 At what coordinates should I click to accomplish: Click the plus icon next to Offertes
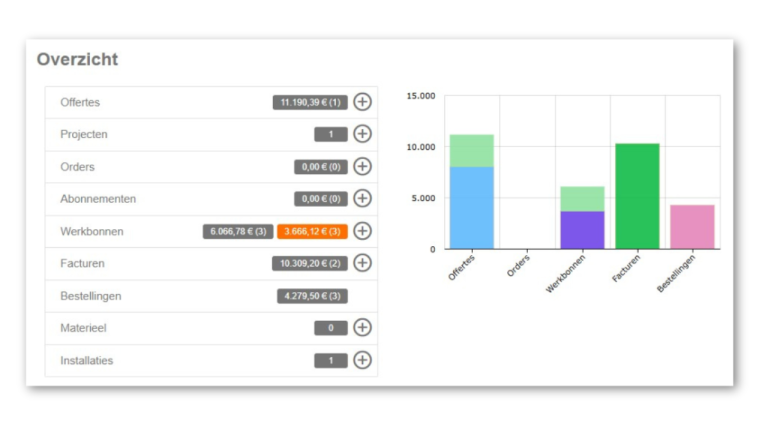coord(362,102)
